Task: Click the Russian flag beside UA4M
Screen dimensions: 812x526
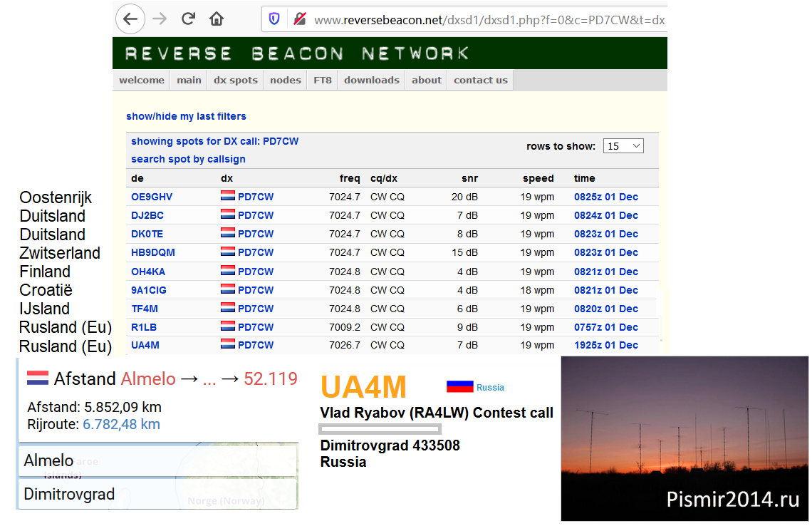Action: [x=459, y=386]
